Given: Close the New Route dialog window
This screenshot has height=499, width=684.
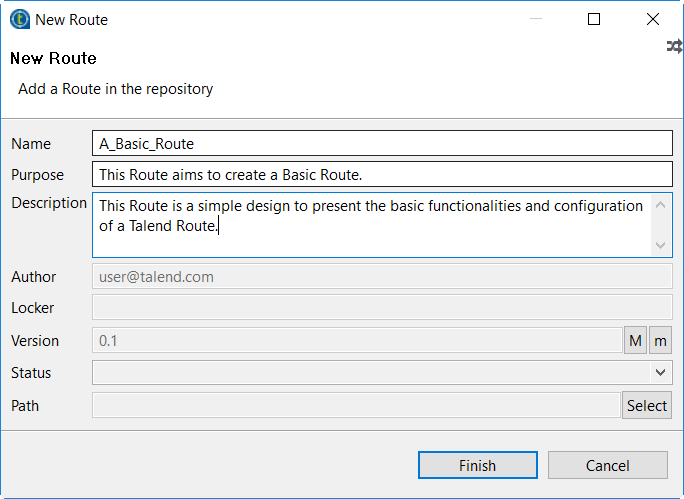Looking at the screenshot, I should (x=653, y=19).
